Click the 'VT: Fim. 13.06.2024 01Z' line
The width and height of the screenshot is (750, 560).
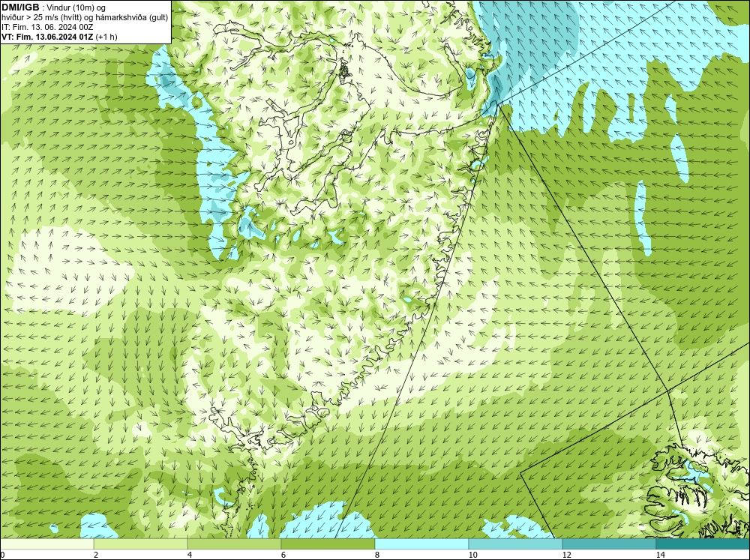tap(60, 37)
